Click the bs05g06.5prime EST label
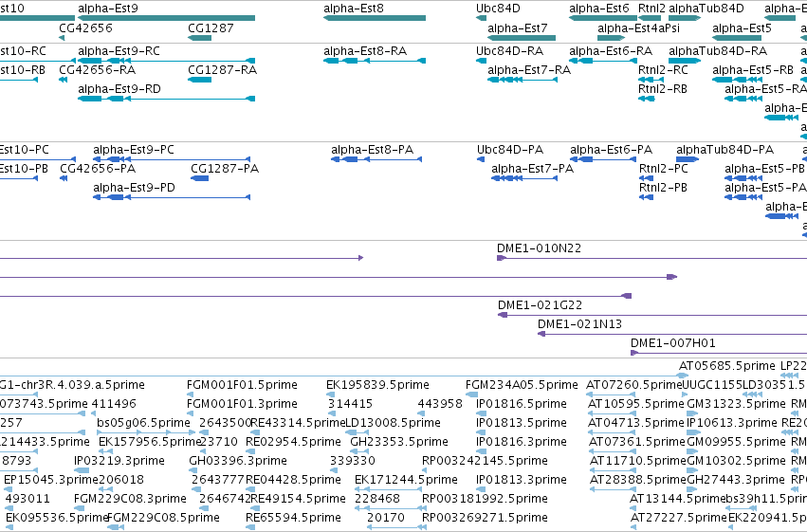The image size is (807, 532). [x=143, y=423]
